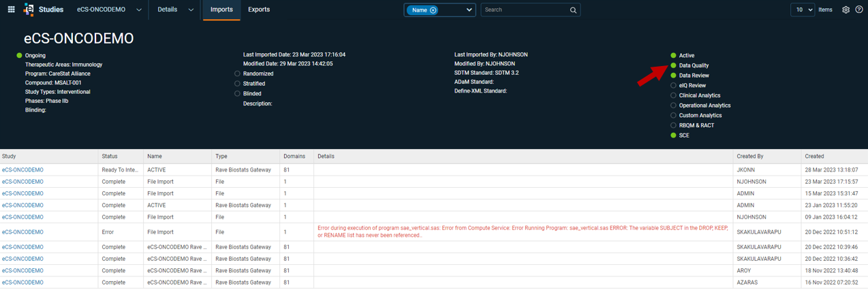The height and width of the screenshot is (307, 868).
Task: Open eCS-ONCODEMO link in first row
Action: (x=22, y=170)
